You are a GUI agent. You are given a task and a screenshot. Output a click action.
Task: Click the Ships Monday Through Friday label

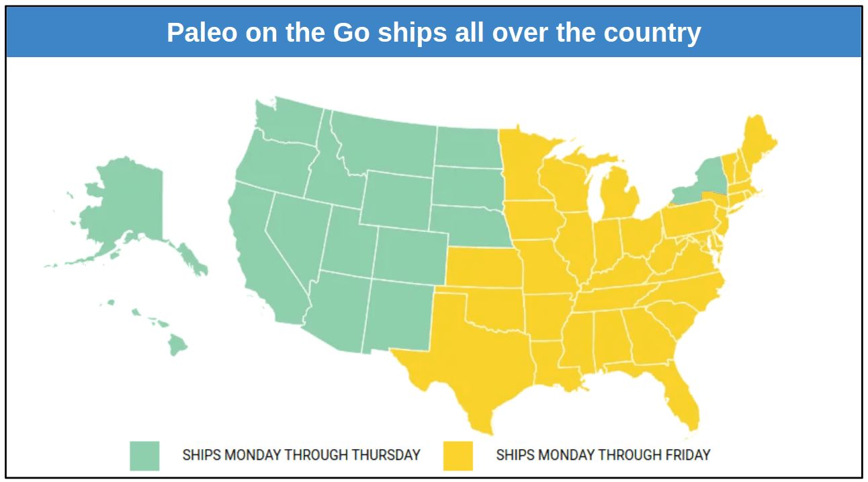[603, 455]
